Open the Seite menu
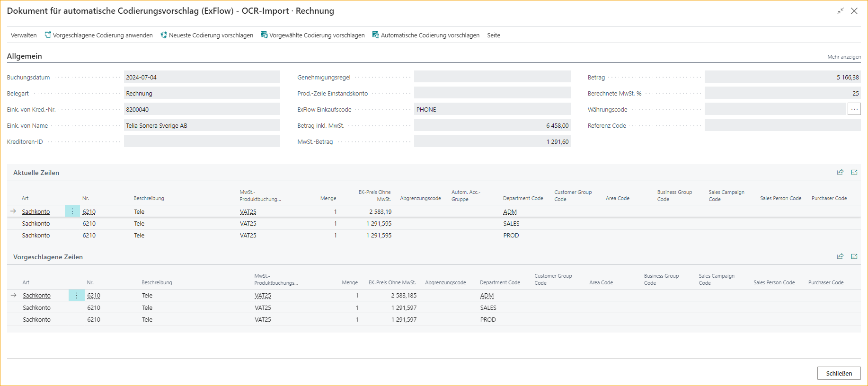 494,35
